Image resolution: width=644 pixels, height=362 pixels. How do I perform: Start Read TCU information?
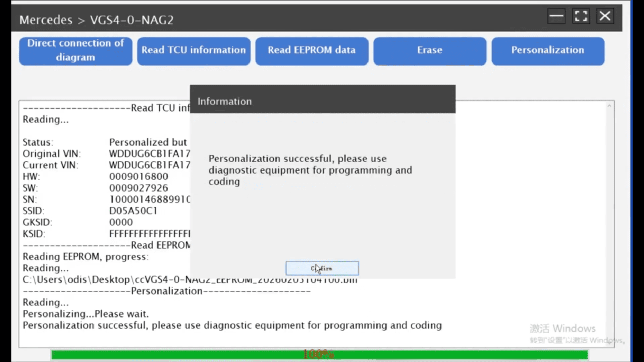[193, 51]
